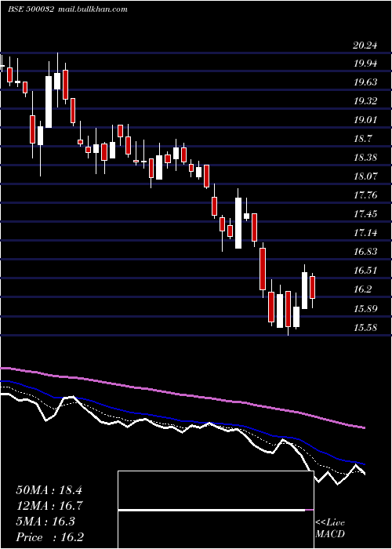This screenshot has height=549, width=392.
Task: Click the Price : 16.2 reading
Action: [49, 537]
